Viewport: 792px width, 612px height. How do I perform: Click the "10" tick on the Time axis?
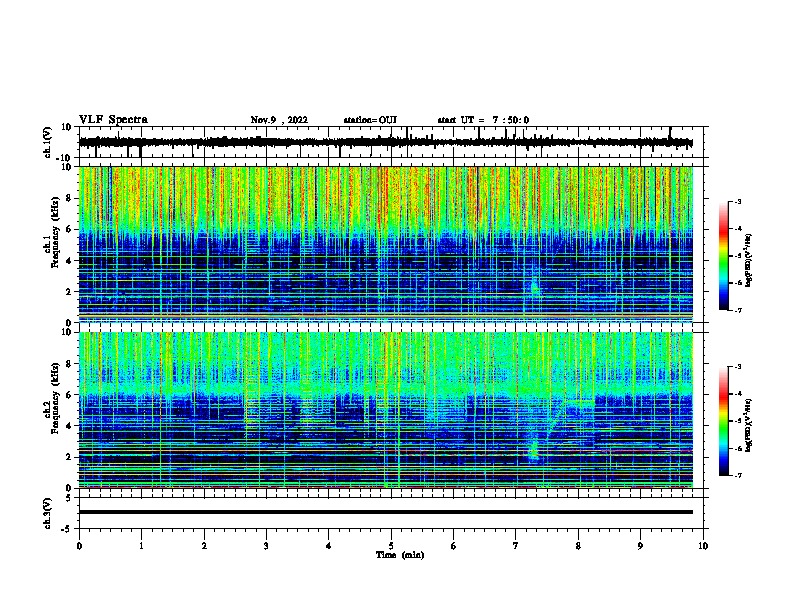[x=703, y=546]
